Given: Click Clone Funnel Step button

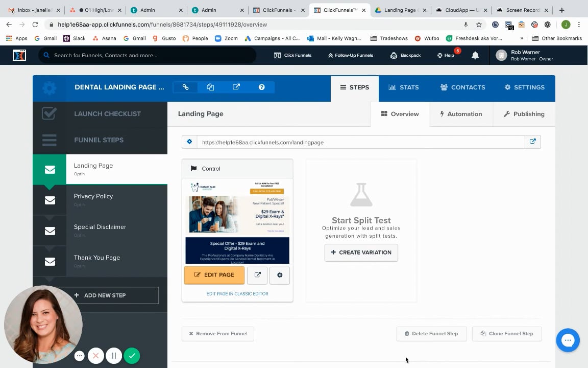Looking at the screenshot, I should [507, 333].
